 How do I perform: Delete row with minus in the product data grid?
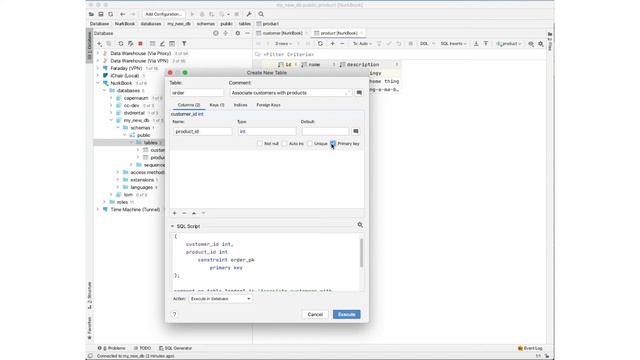coord(342,44)
